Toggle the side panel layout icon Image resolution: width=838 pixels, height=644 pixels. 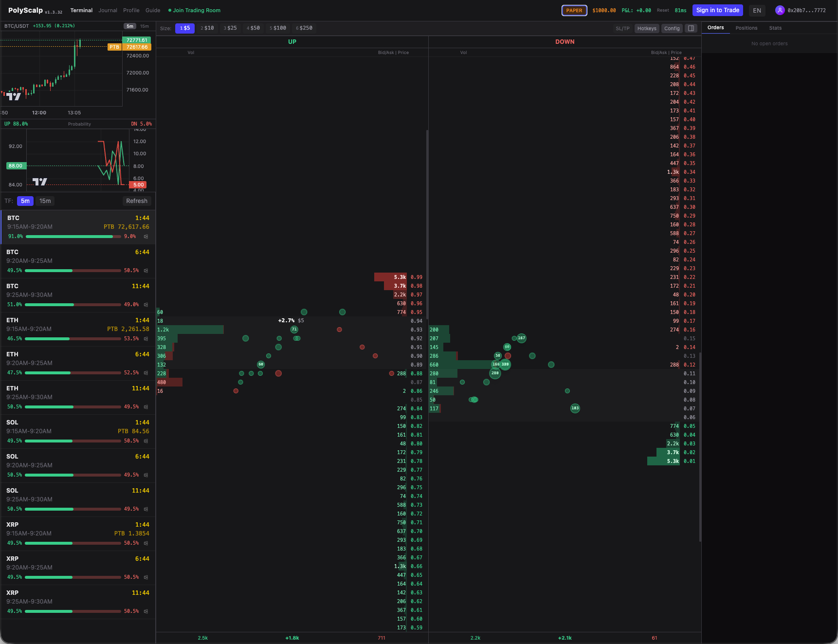pyautogui.click(x=691, y=28)
